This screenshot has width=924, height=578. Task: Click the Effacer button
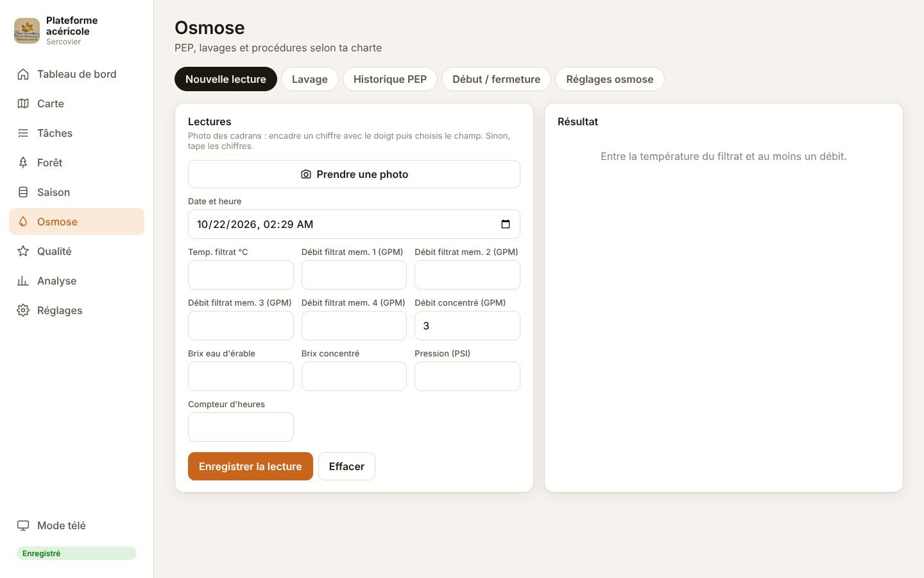346,466
